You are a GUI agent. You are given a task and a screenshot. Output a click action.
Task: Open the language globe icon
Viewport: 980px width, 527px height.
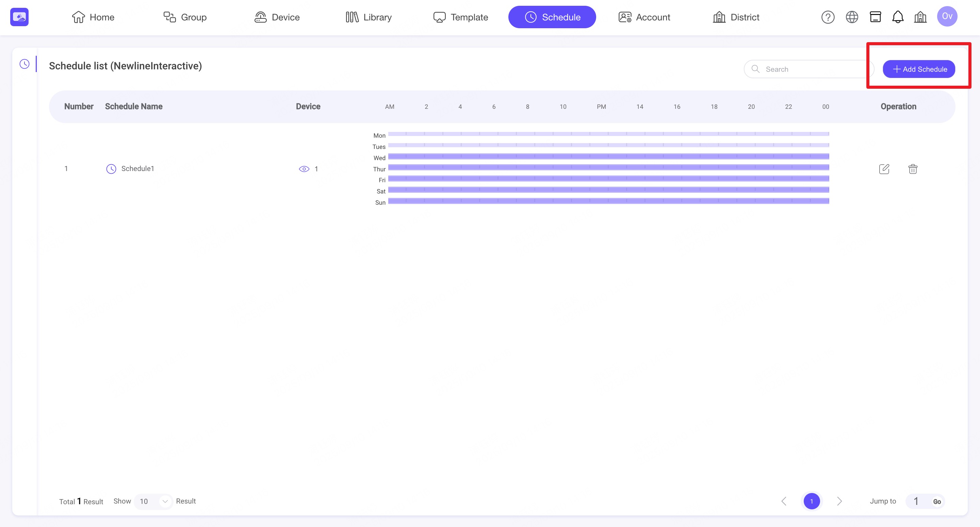tap(852, 17)
